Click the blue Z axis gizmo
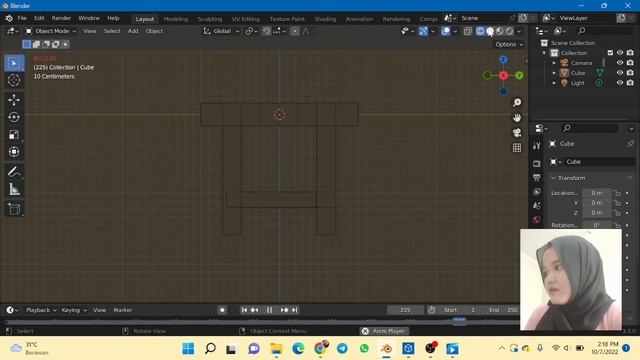This screenshot has width=640, height=360. tap(503, 60)
